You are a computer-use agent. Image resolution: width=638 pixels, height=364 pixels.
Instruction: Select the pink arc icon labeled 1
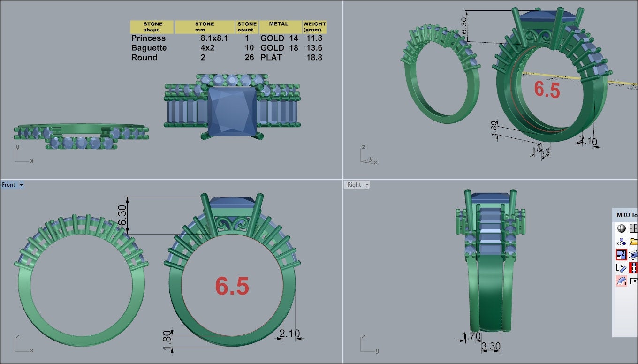tap(622, 281)
